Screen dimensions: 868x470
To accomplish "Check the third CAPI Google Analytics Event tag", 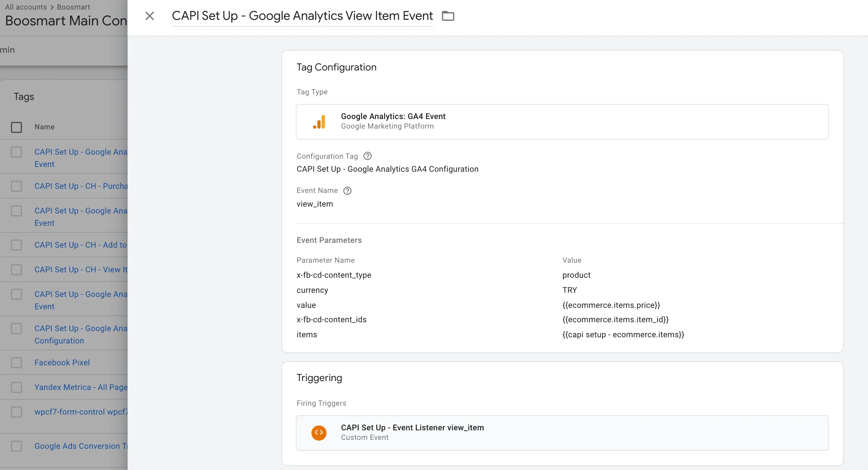I will tap(16, 294).
